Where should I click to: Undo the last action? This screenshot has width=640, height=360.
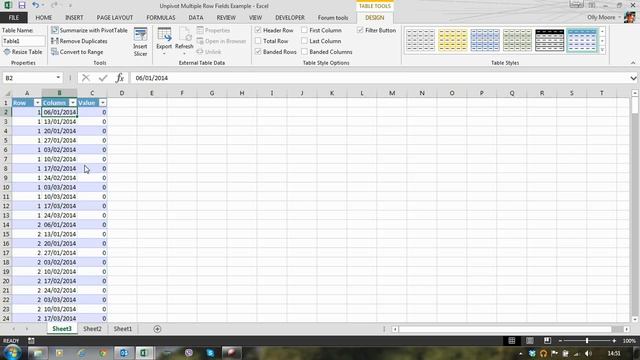pos(36,5)
